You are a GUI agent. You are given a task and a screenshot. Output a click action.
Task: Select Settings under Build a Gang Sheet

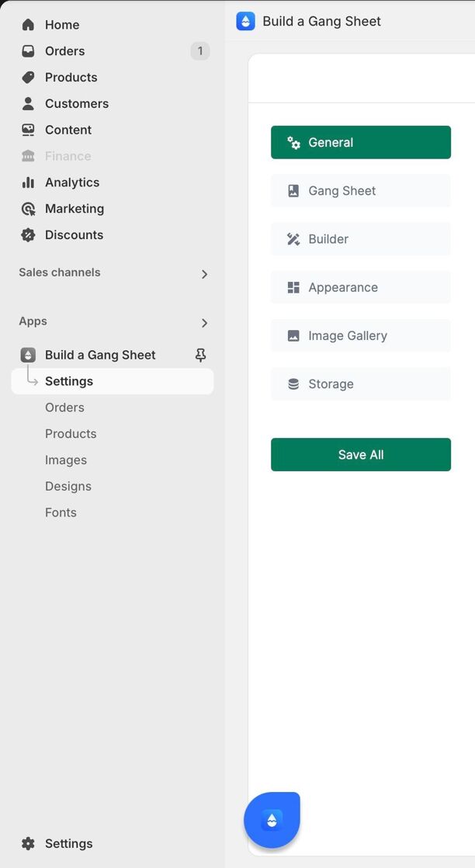click(113, 381)
